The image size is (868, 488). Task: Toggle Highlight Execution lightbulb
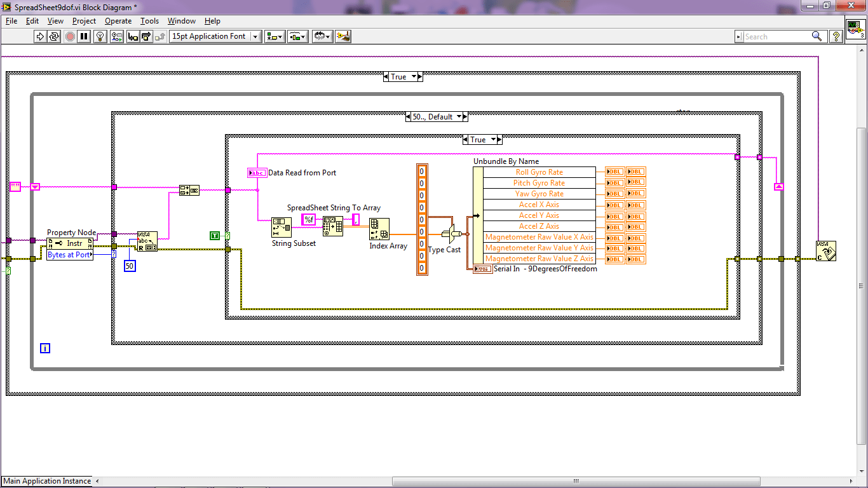(100, 37)
